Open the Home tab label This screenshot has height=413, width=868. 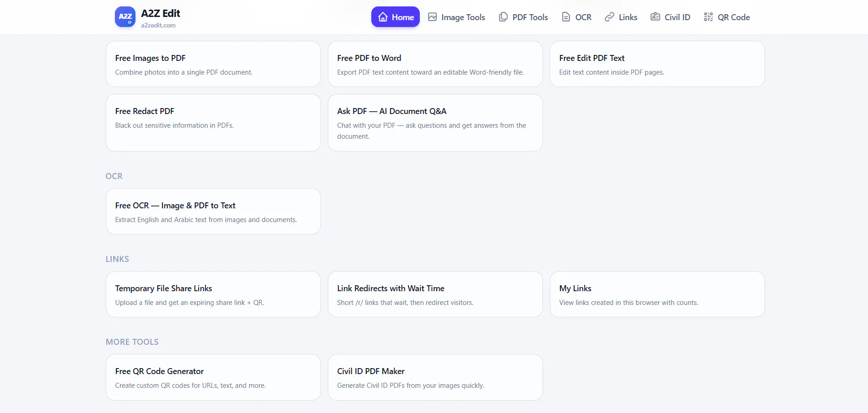point(403,17)
